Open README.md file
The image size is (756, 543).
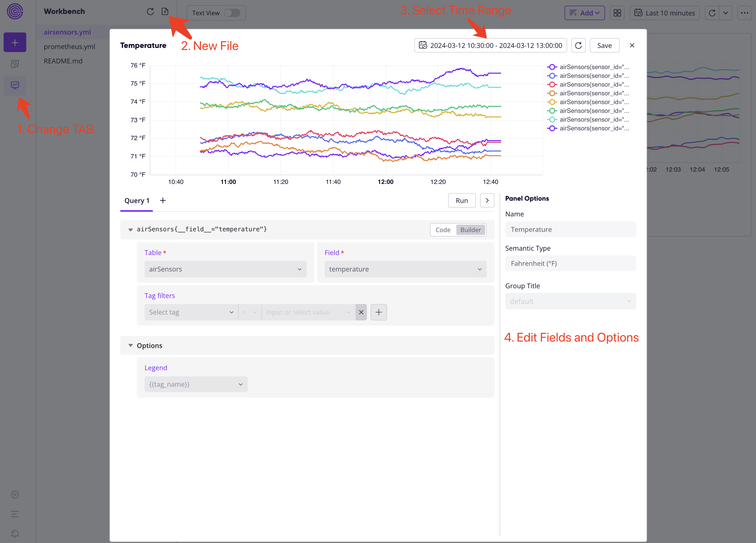pos(63,61)
